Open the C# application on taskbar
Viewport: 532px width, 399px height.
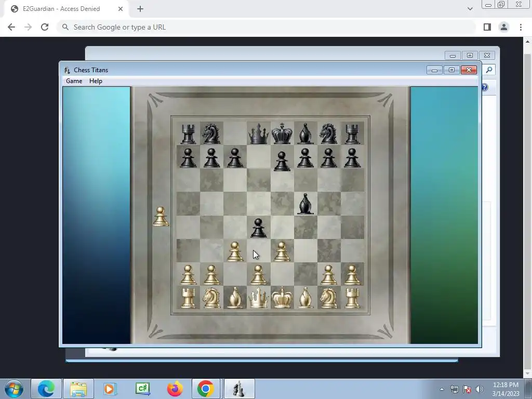[142, 389]
